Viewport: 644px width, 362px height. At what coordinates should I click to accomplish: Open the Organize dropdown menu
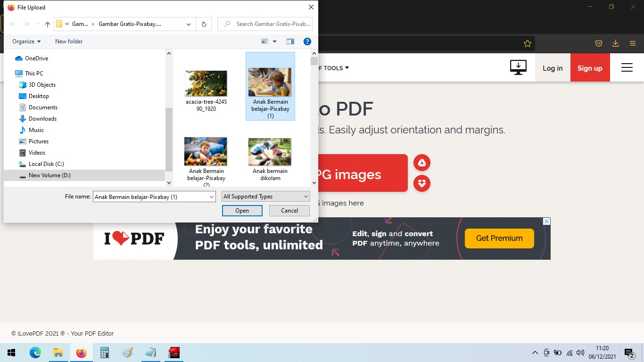click(26, 41)
